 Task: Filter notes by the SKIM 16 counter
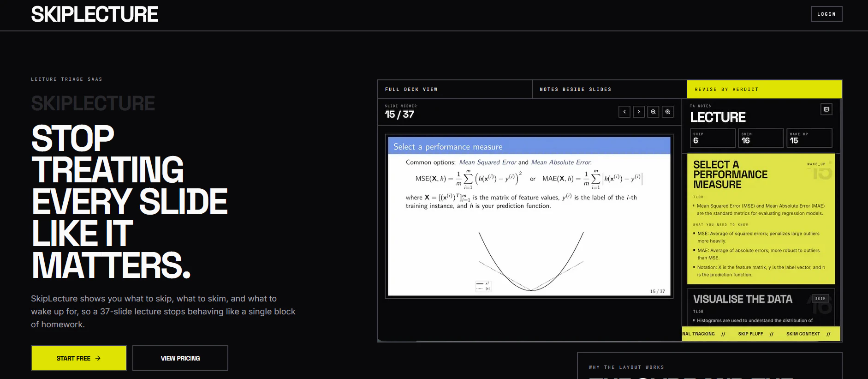(x=761, y=138)
